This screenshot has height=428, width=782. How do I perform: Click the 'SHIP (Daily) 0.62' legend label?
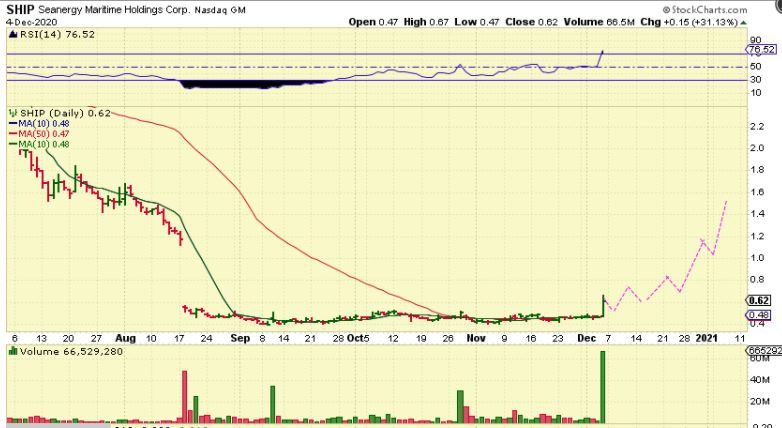coord(65,113)
